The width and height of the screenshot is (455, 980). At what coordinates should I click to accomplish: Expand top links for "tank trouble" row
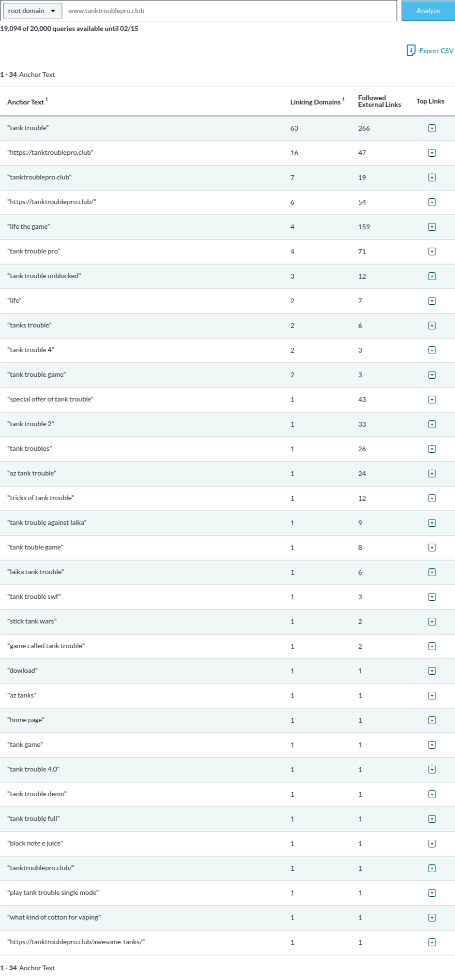pyautogui.click(x=432, y=128)
